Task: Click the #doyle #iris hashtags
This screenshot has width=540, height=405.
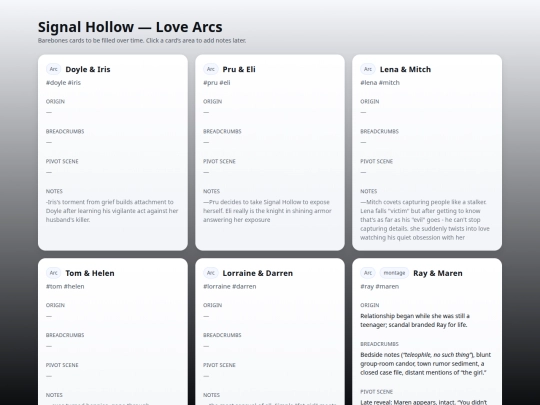Action: pos(63,83)
